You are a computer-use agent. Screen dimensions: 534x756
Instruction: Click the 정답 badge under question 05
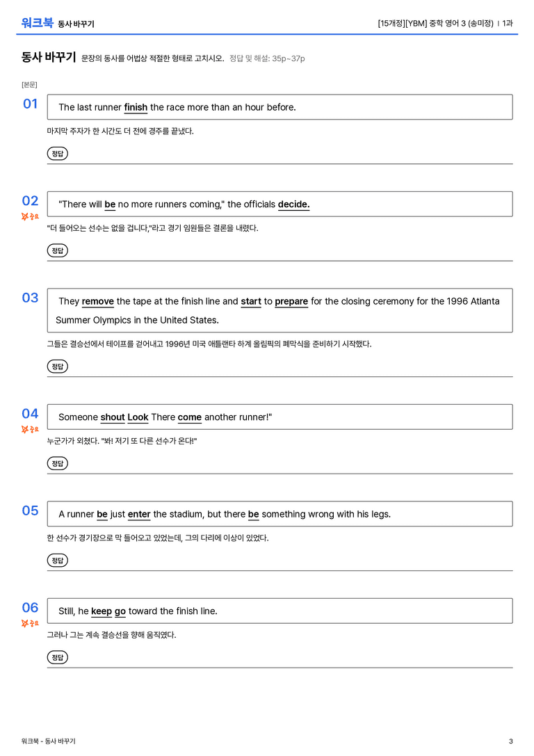pyautogui.click(x=57, y=561)
